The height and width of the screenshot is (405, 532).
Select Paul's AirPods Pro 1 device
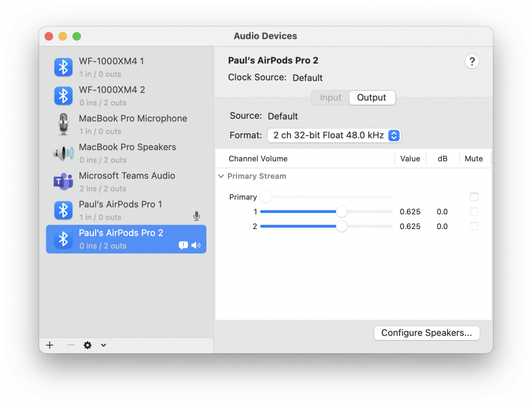[126, 210]
